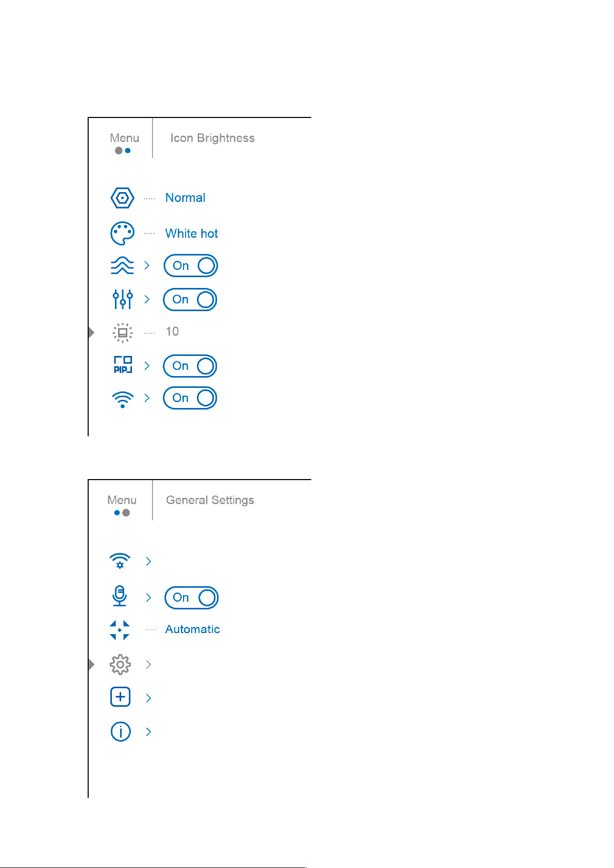
Task: Open the device information icon
Action: (x=121, y=731)
